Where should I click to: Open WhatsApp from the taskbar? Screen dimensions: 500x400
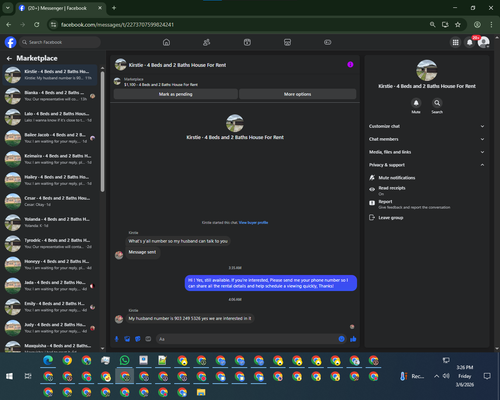click(124, 360)
